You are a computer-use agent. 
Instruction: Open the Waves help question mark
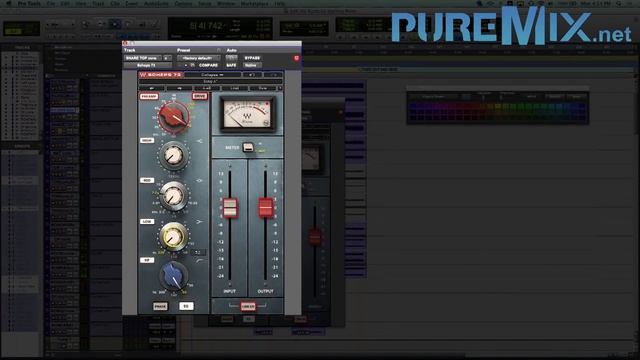click(x=280, y=88)
